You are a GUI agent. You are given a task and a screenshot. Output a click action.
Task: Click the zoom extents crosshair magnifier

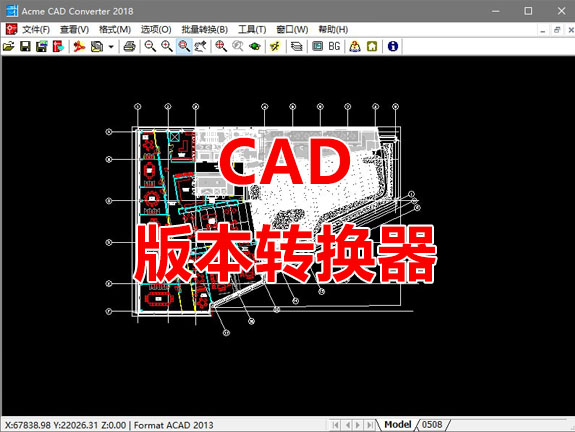(x=221, y=46)
